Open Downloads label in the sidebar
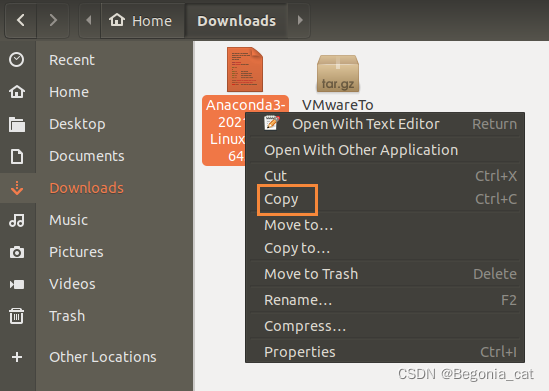This screenshot has width=549, height=391. [86, 188]
